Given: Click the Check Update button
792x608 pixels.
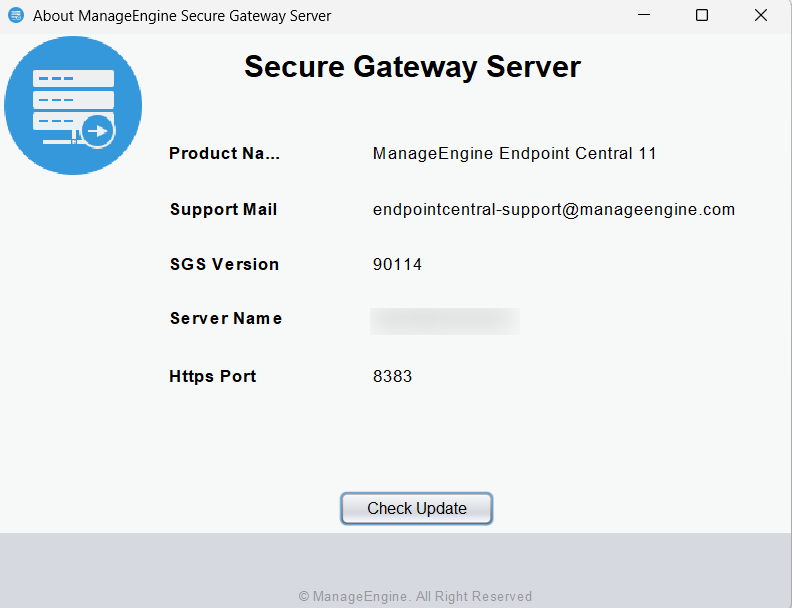Looking at the screenshot, I should coord(416,509).
